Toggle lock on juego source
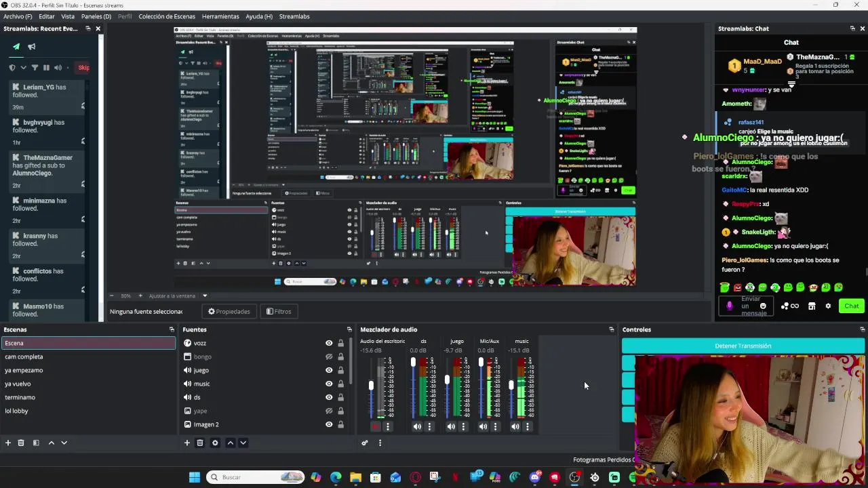Viewport: 868px width, 488px height. (x=340, y=370)
